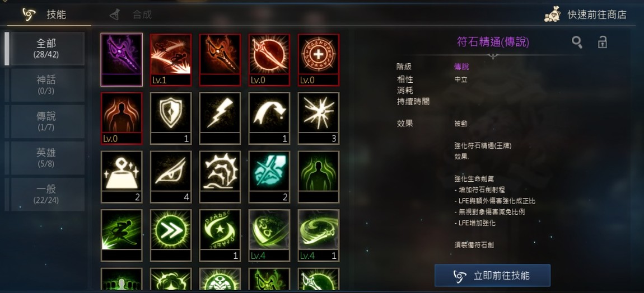Screen dimensions: 644x293
Task: Select the red Lv.1 dash slash skill
Action: [x=171, y=60]
